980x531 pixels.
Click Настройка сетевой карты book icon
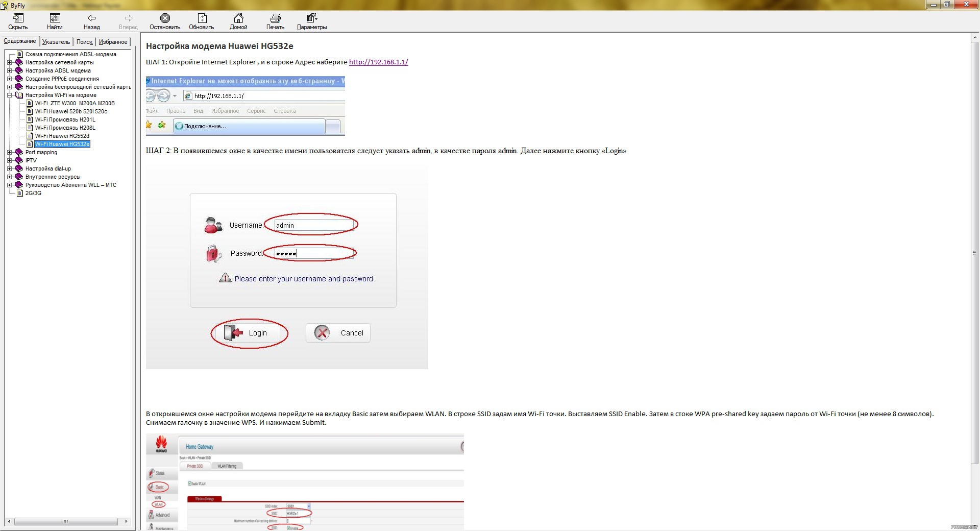(x=19, y=62)
